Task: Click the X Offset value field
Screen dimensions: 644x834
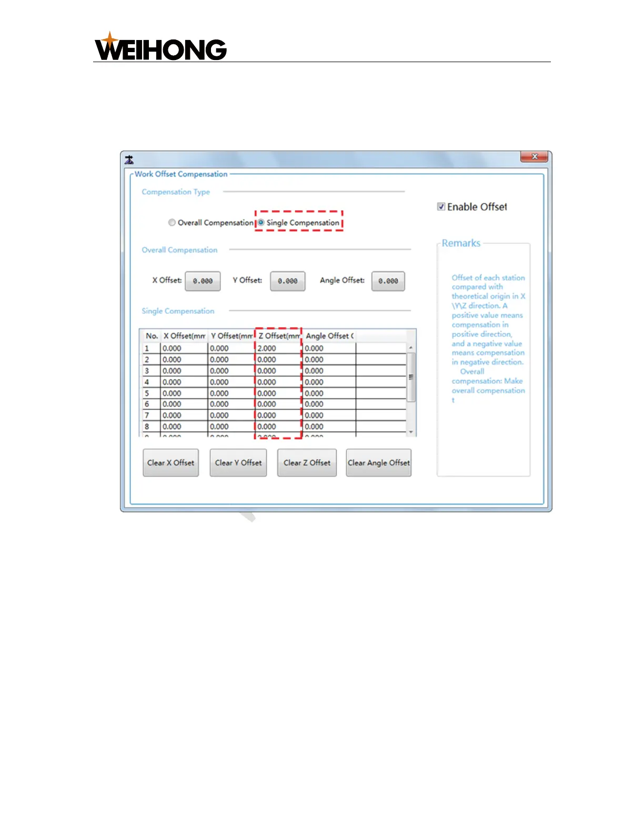Action: tap(203, 281)
